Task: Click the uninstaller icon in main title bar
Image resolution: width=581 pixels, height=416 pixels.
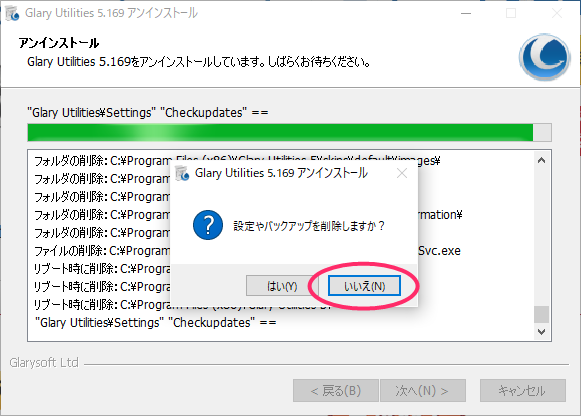Action: 12,13
